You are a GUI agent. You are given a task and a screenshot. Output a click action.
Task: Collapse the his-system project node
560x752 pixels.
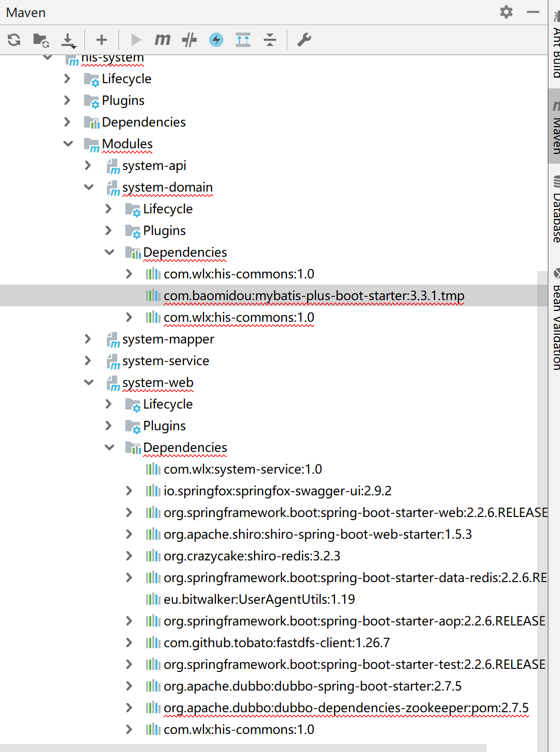47,57
